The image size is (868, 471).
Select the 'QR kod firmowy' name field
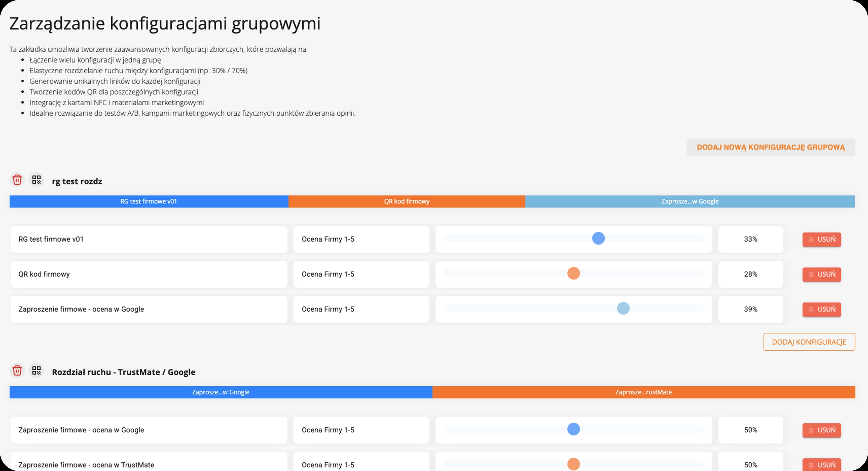pos(149,274)
